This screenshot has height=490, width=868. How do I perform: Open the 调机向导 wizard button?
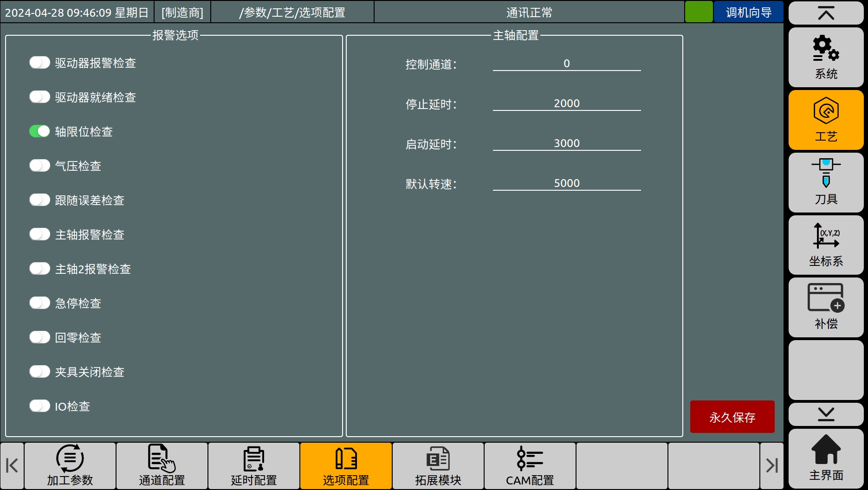coord(748,13)
